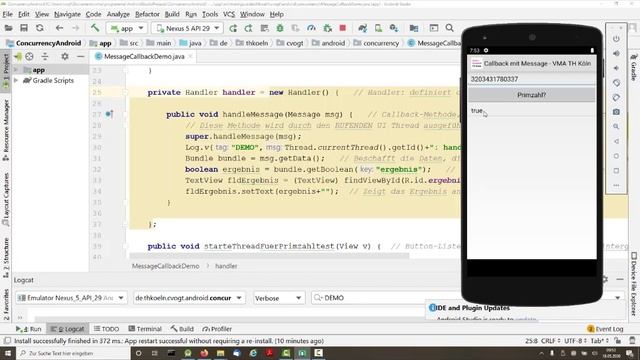Open the Run tool window tab
Viewport: 640px width, 360px height.
click(29, 329)
